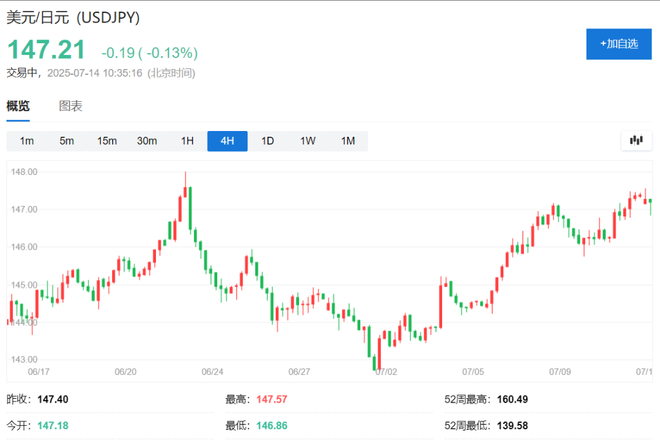Viewport: 660px width, 444px height.
Task: Click the candlestick chart type icon
Action: tap(634, 141)
